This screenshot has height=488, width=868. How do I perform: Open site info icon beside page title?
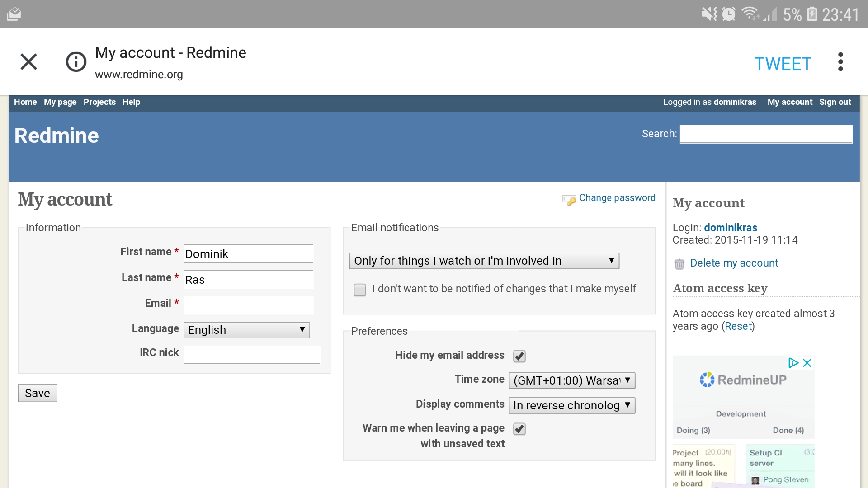(x=76, y=62)
